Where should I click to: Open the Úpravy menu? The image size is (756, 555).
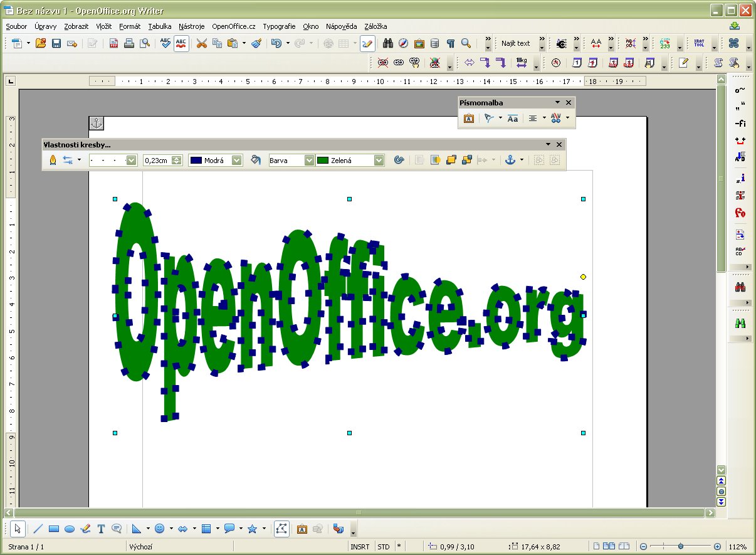[x=46, y=26]
